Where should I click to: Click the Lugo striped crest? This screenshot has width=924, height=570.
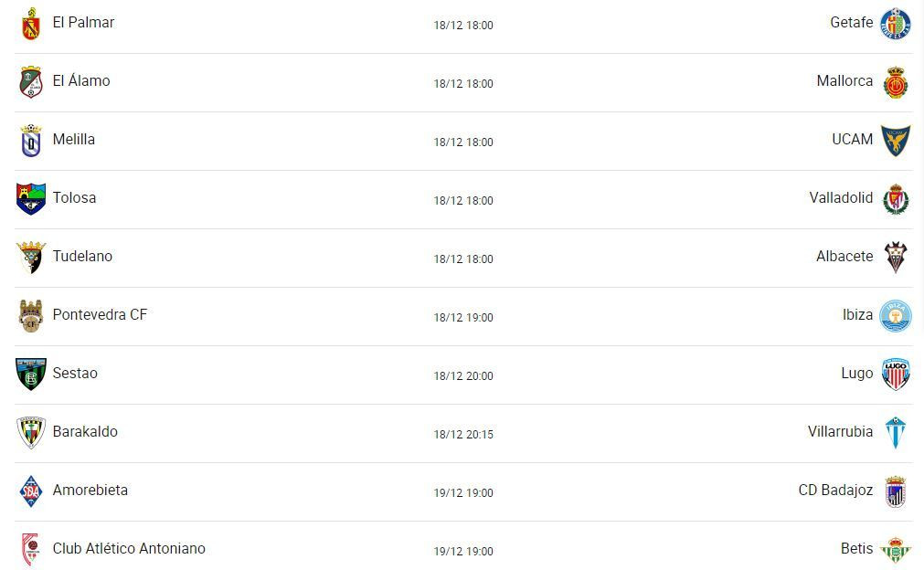pos(895,375)
